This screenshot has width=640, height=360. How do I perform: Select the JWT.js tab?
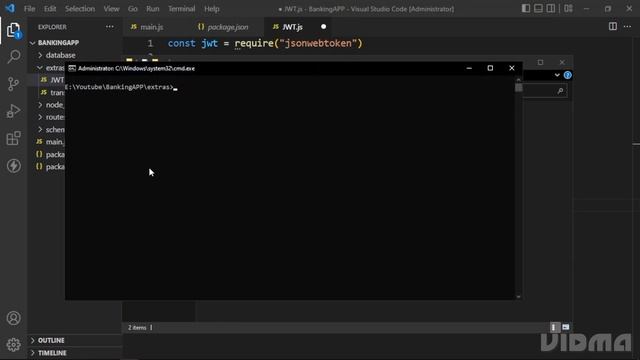pyautogui.click(x=292, y=27)
